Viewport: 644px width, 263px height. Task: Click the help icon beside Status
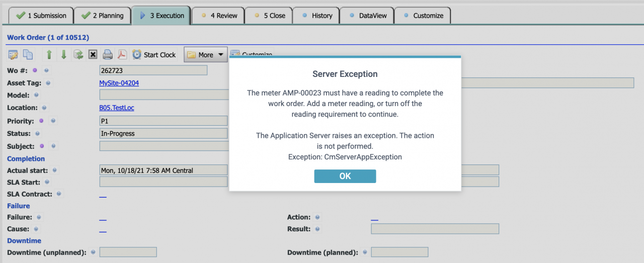(x=37, y=134)
